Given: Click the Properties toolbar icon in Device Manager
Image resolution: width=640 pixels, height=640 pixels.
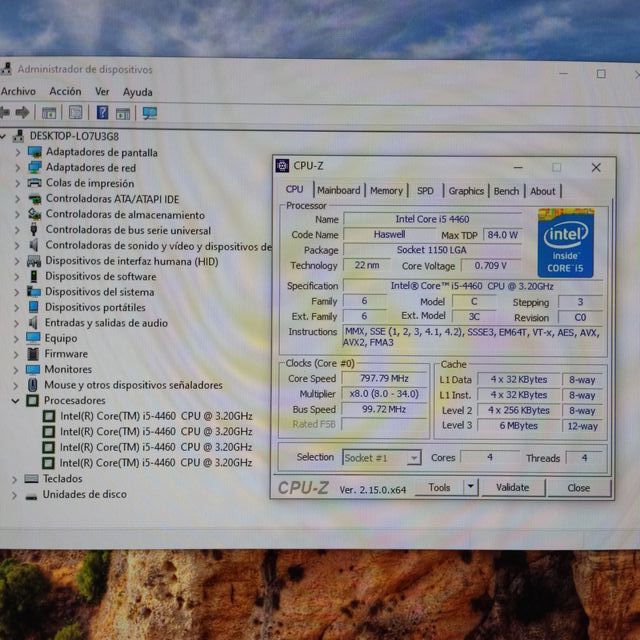Looking at the screenshot, I should [x=76, y=112].
